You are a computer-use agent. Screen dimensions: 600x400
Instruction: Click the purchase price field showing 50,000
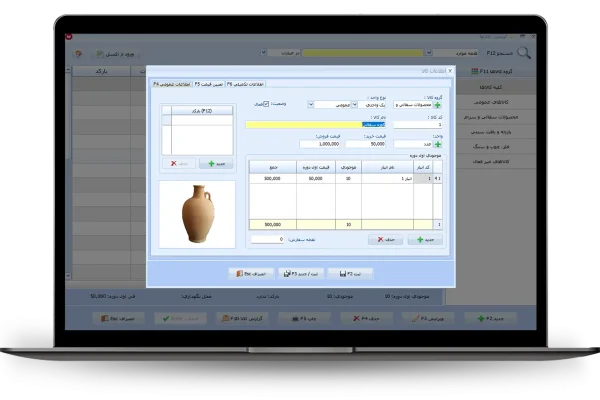365,144
